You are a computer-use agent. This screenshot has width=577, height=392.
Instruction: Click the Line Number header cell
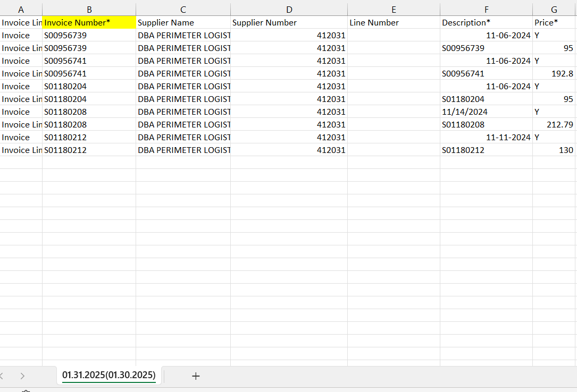pos(394,22)
